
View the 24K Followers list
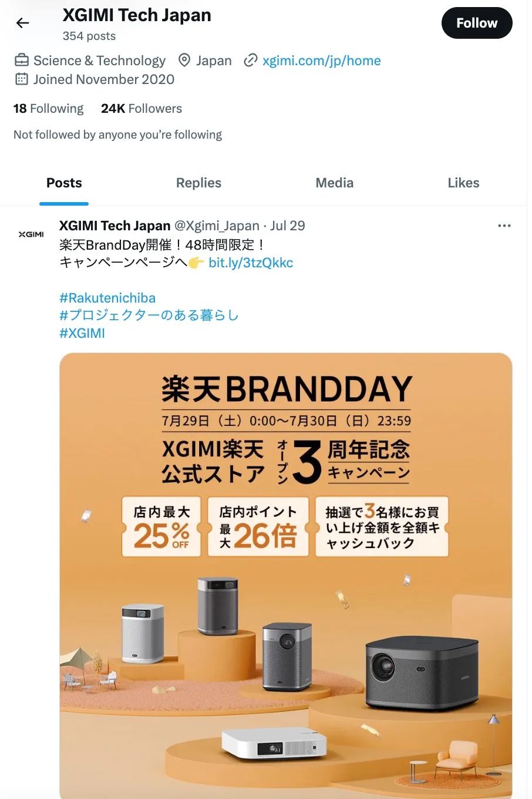click(142, 109)
